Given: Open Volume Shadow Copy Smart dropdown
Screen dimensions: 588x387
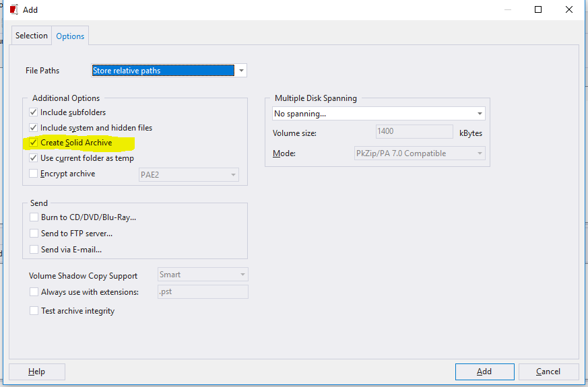Looking at the screenshot, I should 203,275.
